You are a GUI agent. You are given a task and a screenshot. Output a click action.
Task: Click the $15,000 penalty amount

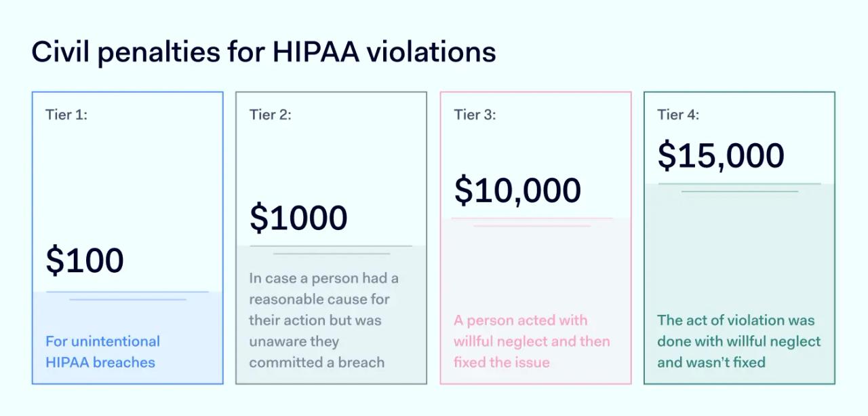pos(721,155)
